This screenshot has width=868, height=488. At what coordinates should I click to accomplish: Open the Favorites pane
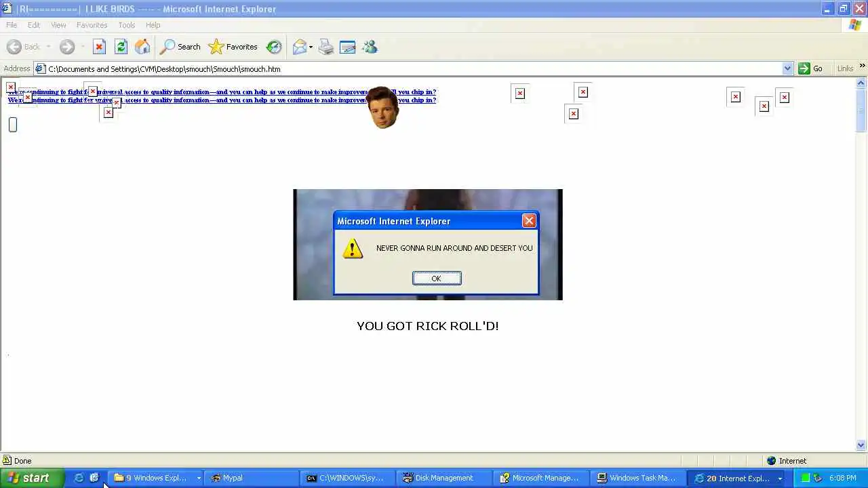[x=233, y=47]
